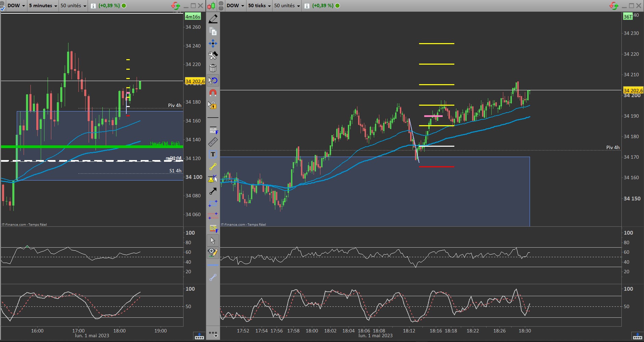
Task: Select the ruler measurement tool
Action: pyautogui.click(x=213, y=142)
